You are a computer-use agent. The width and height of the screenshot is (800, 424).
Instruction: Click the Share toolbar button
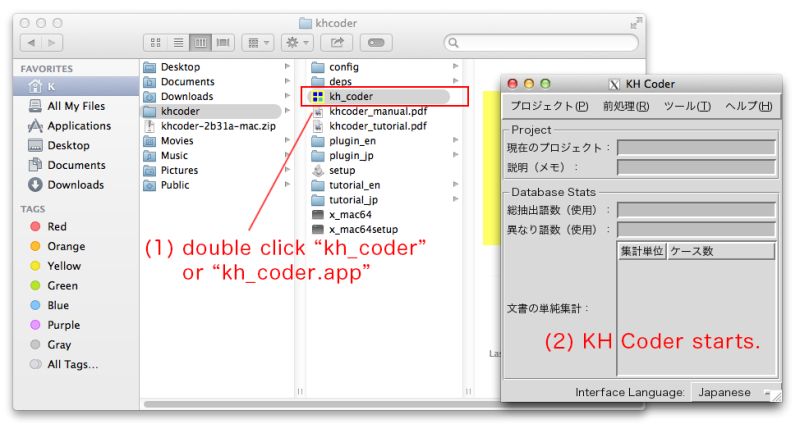337,42
